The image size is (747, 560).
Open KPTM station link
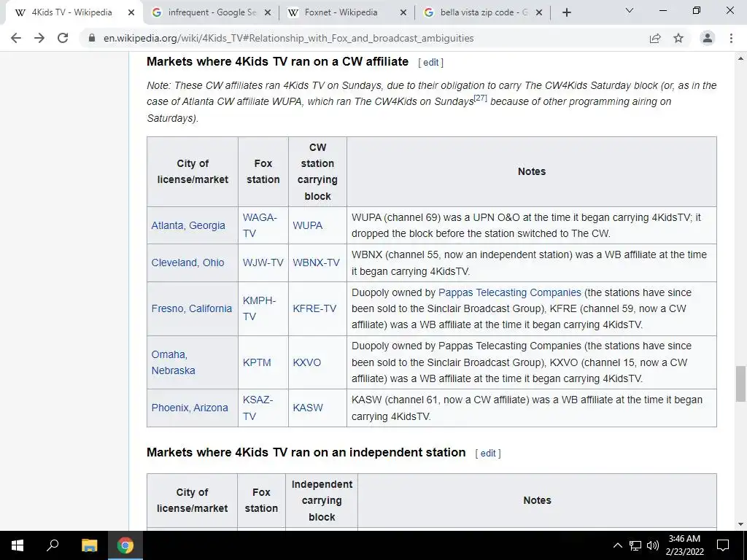click(257, 362)
